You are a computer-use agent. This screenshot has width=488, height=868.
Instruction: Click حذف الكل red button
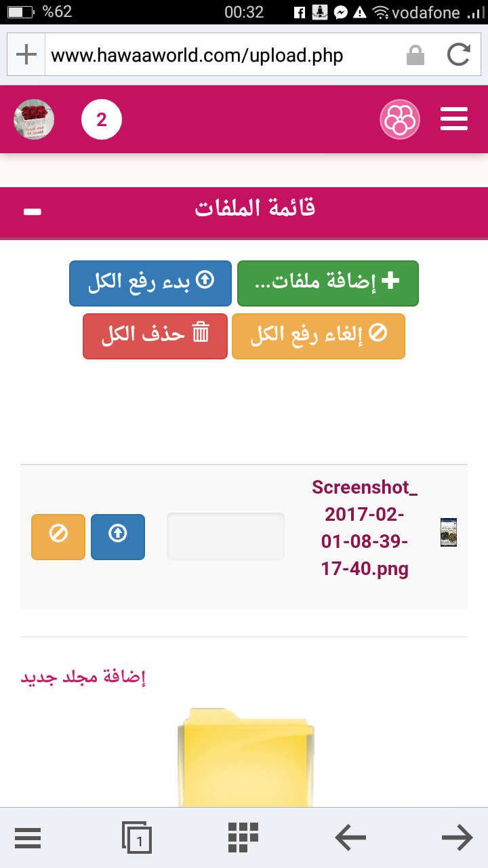(x=155, y=336)
